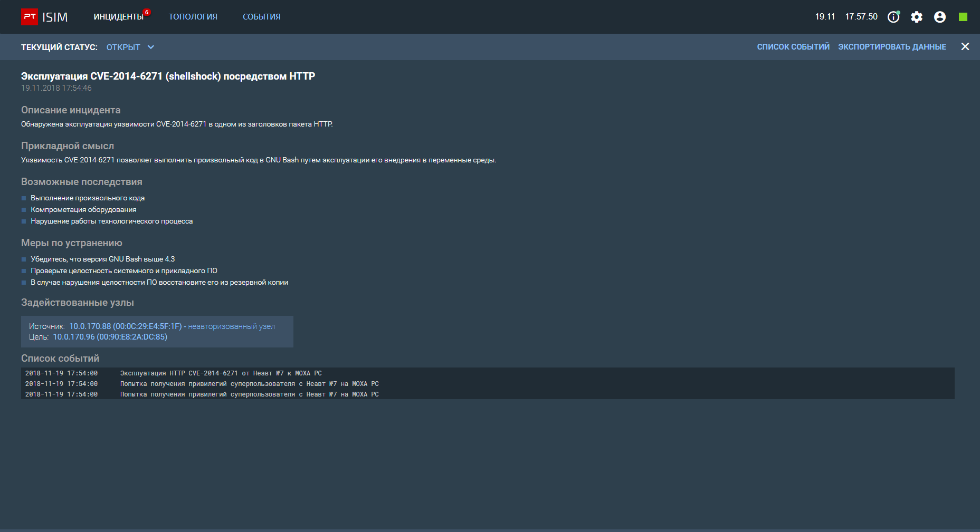Go to the ИНЦИДЕНТЫ section

(118, 17)
